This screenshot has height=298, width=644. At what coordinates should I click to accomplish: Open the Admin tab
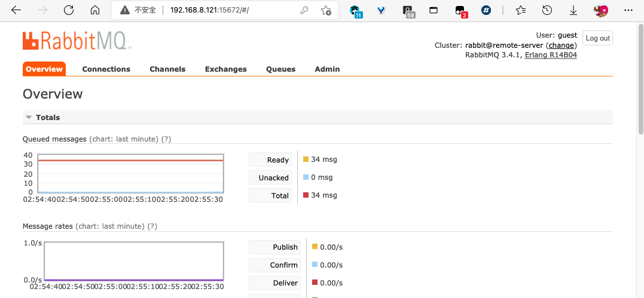click(x=327, y=69)
